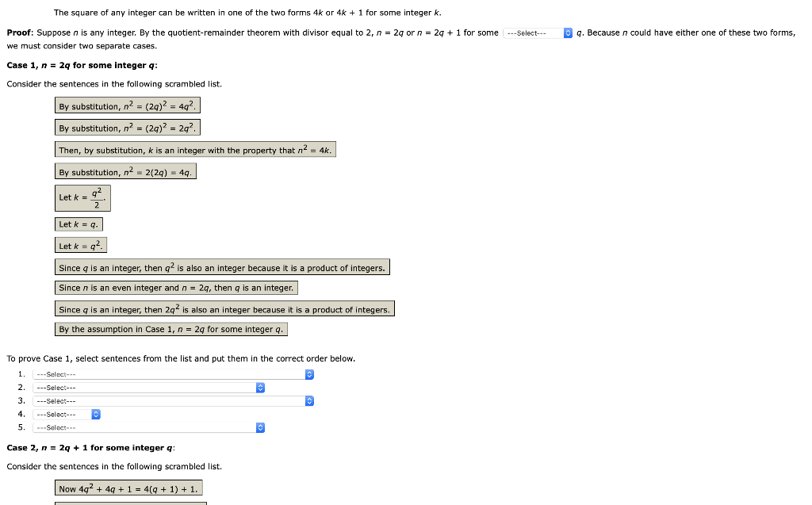Select the box stating n² = (2q)² = 4q²
This screenshot has width=812, height=505.
pyautogui.click(x=127, y=105)
